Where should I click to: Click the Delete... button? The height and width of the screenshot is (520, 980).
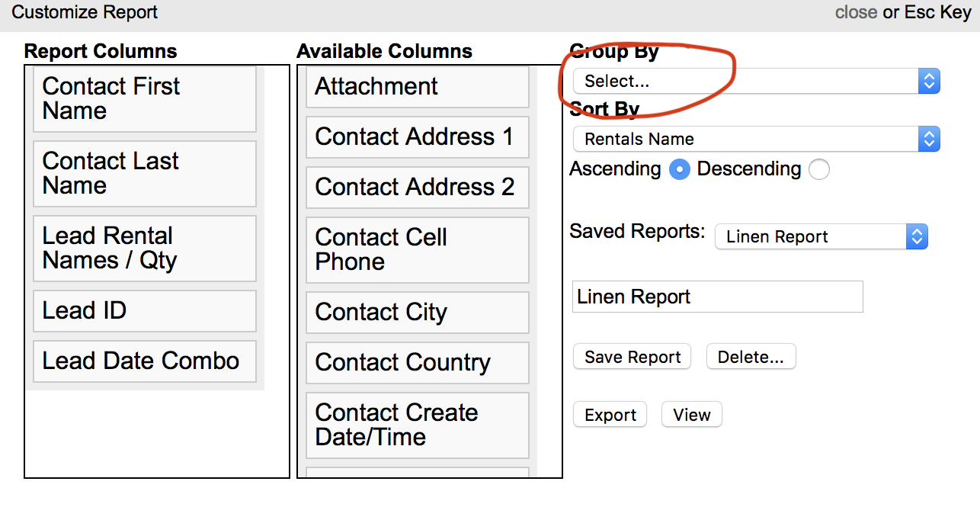point(751,357)
